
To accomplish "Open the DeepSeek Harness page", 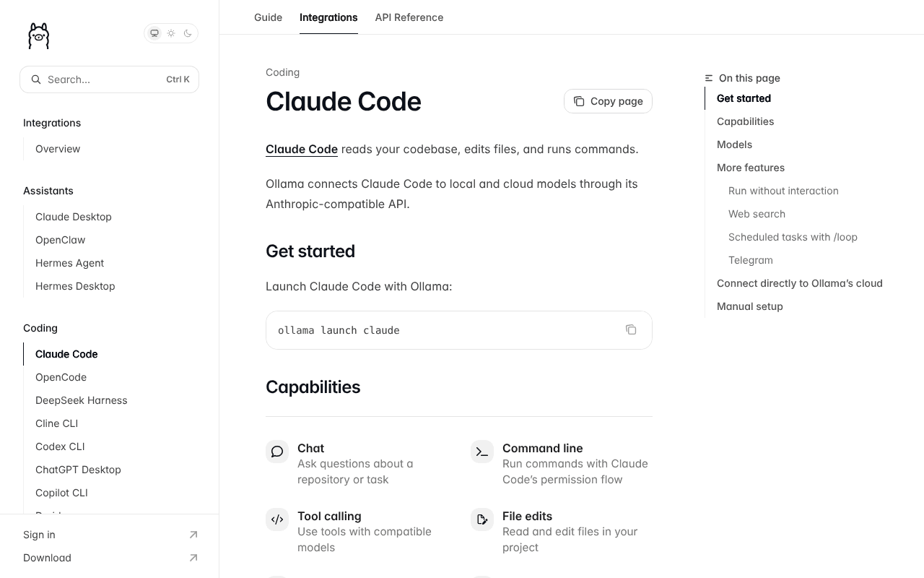I will coord(82,400).
